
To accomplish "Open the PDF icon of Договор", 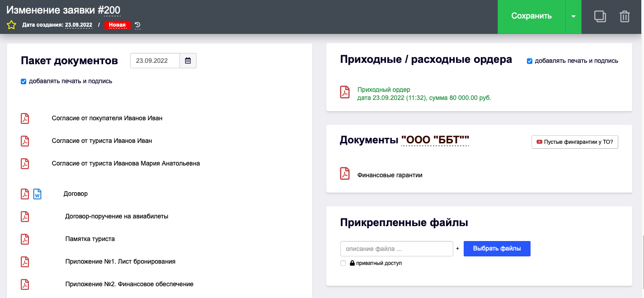I will tap(25, 194).
